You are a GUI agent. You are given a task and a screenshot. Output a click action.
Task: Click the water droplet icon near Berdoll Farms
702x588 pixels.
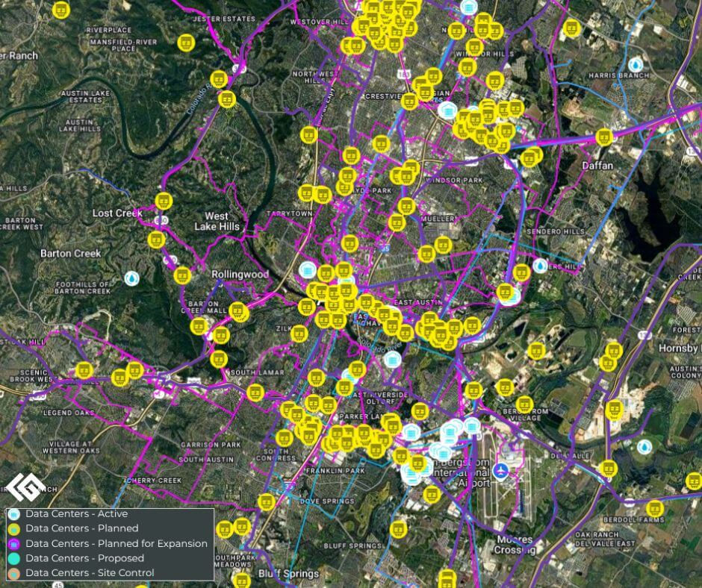pyautogui.click(x=643, y=445)
